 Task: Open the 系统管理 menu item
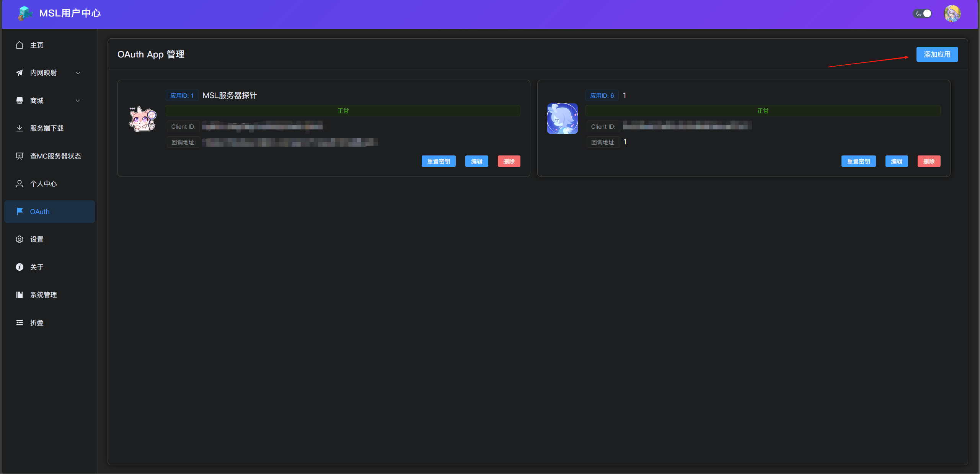[x=44, y=295]
